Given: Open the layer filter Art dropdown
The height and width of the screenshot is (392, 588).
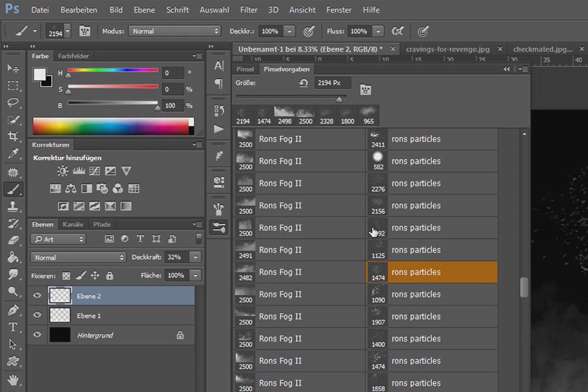Looking at the screenshot, I should 58,239.
